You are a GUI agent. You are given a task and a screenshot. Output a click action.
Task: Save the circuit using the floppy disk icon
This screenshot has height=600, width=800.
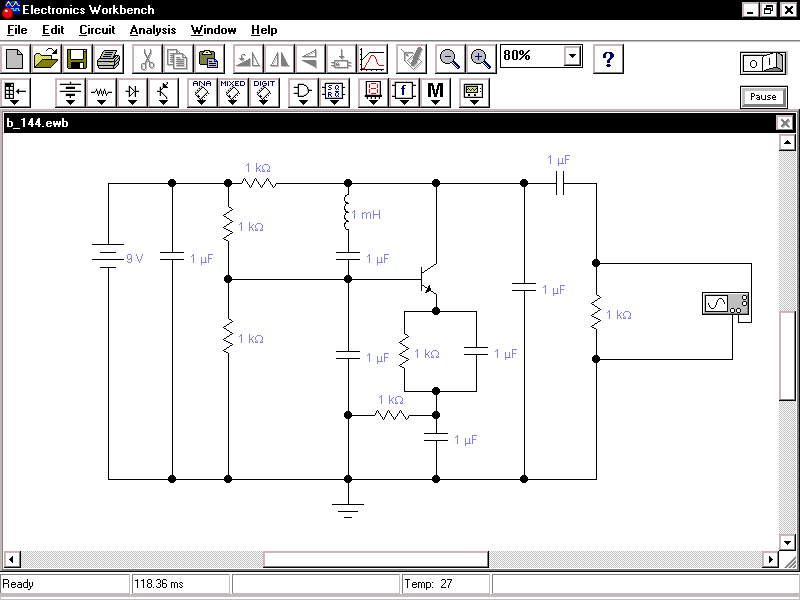(x=77, y=58)
